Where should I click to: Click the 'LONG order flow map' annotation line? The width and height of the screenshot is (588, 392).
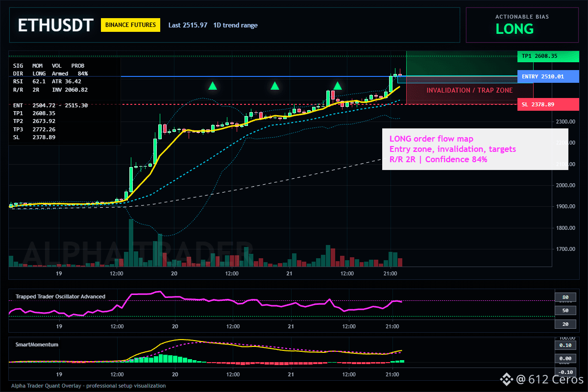pos(431,139)
